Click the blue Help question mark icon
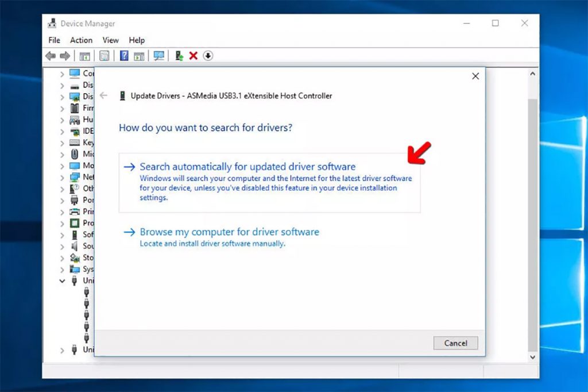588x392 pixels. (x=123, y=56)
